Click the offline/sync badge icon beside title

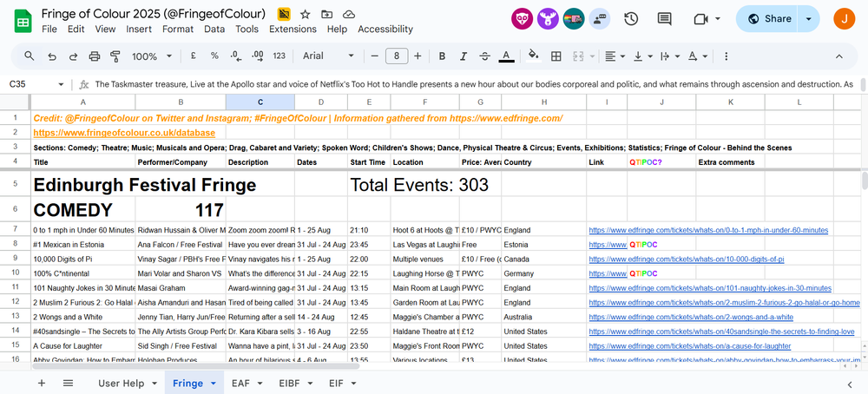pos(284,14)
